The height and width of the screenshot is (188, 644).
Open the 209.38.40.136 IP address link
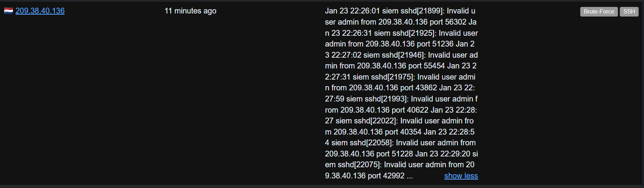(x=40, y=11)
